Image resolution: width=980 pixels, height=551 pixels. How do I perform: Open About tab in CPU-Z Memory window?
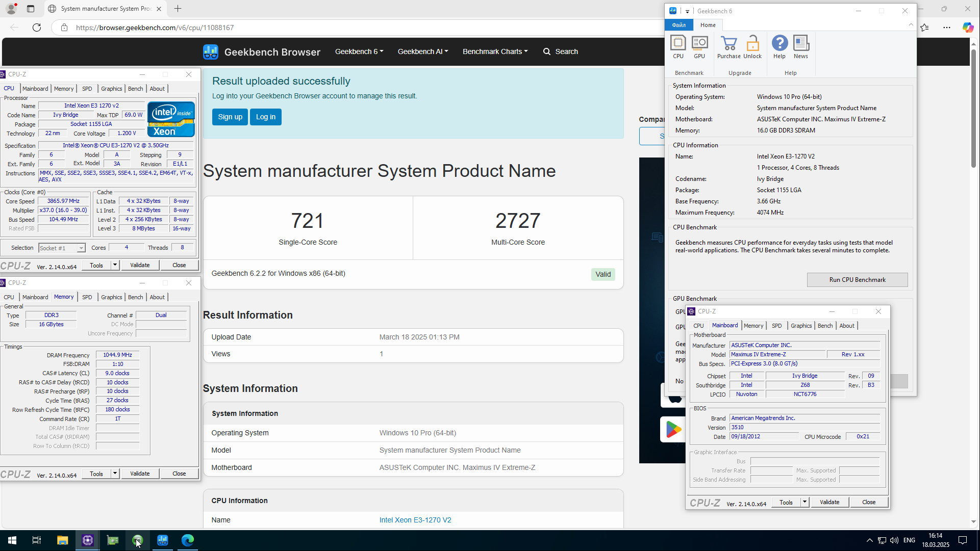tap(157, 297)
